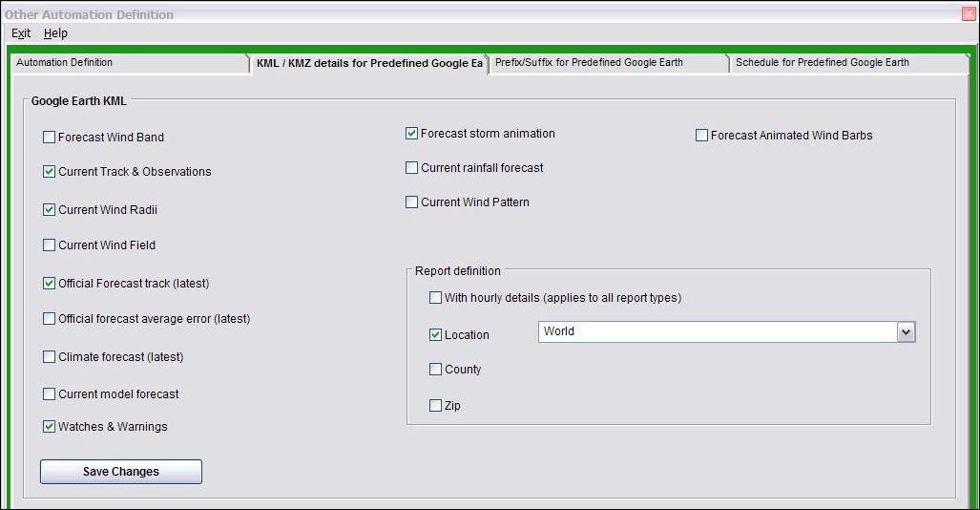Enable With hourly details checkbox
This screenshot has height=510, width=980.
[x=436, y=298]
